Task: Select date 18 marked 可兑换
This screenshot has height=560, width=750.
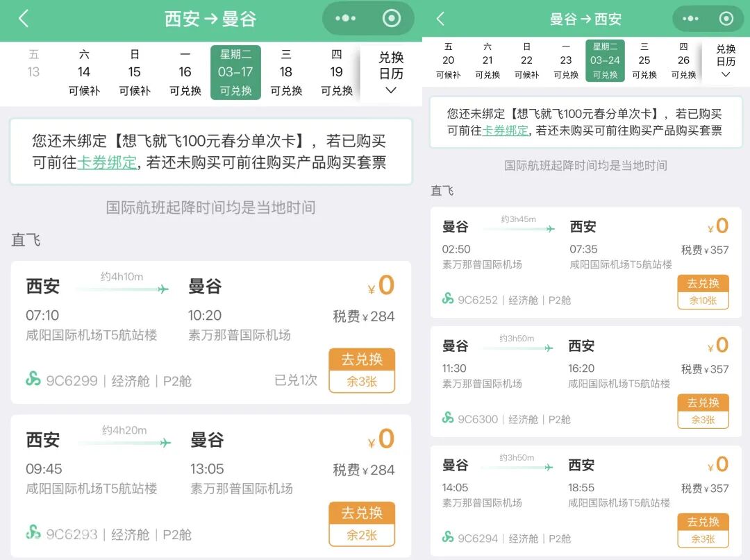Action: (x=286, y=71)
